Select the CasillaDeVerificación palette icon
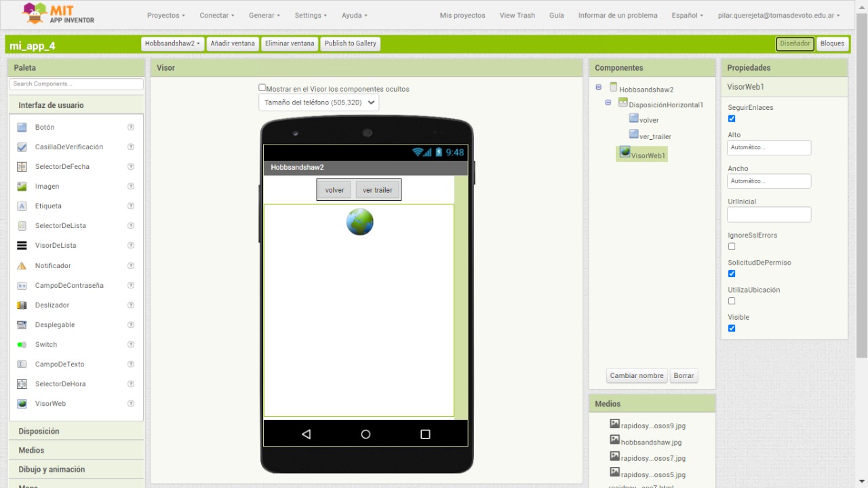868x488 pixels. point(22,147)
